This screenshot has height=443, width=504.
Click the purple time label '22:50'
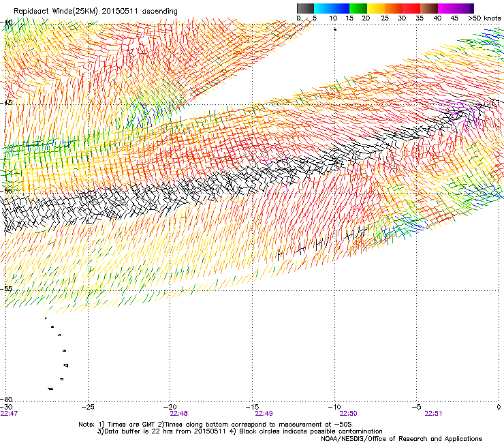[x=349, y=414]
